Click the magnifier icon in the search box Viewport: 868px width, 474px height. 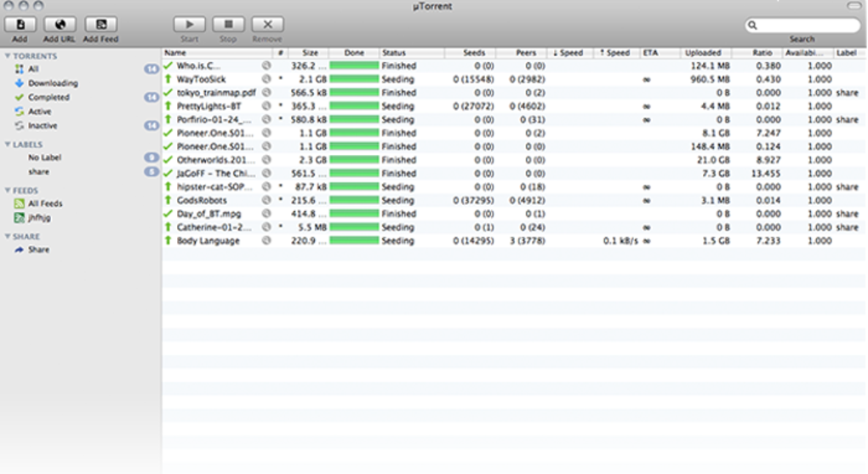(752, 25)
